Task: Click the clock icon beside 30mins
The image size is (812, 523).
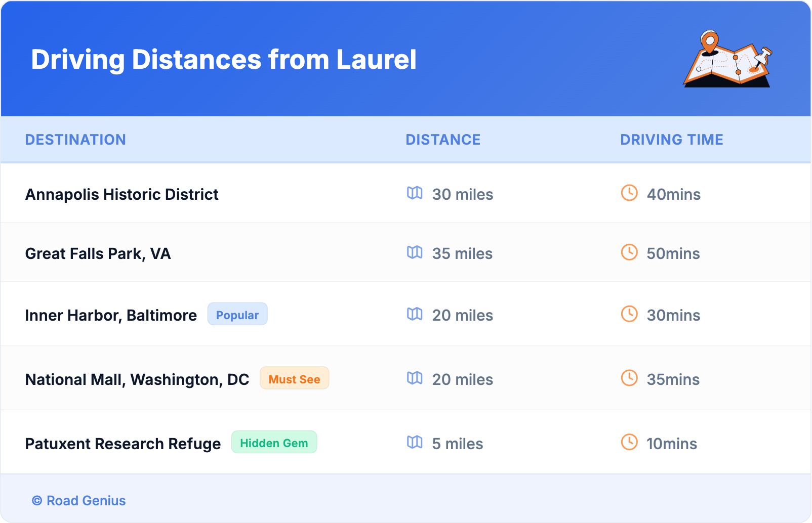Action: click(x=629, y=314)
